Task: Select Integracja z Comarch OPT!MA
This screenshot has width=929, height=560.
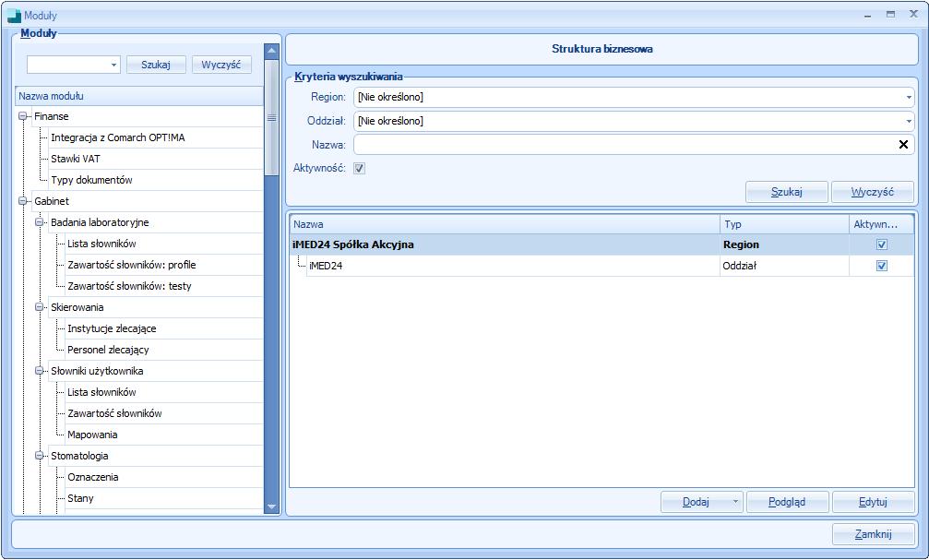Action: [x=118, y=137]
